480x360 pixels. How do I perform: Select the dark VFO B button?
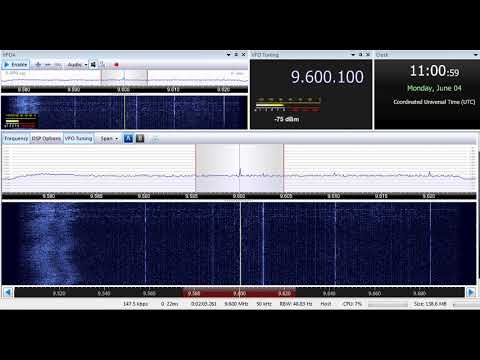pos(140,138)
